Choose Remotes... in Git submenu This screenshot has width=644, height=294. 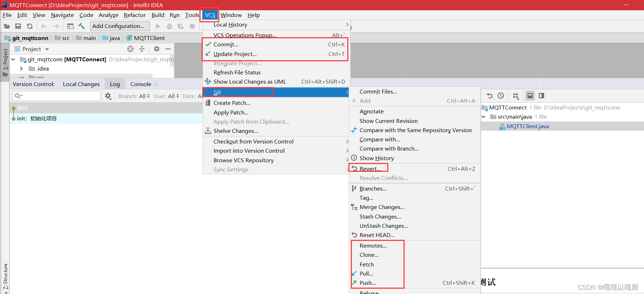pos(414,245)
